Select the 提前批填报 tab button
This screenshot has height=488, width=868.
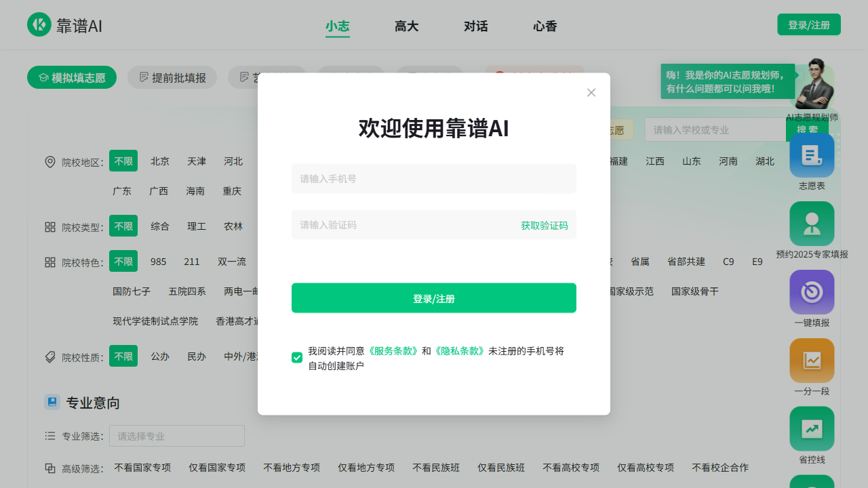(x=172, y=77)
